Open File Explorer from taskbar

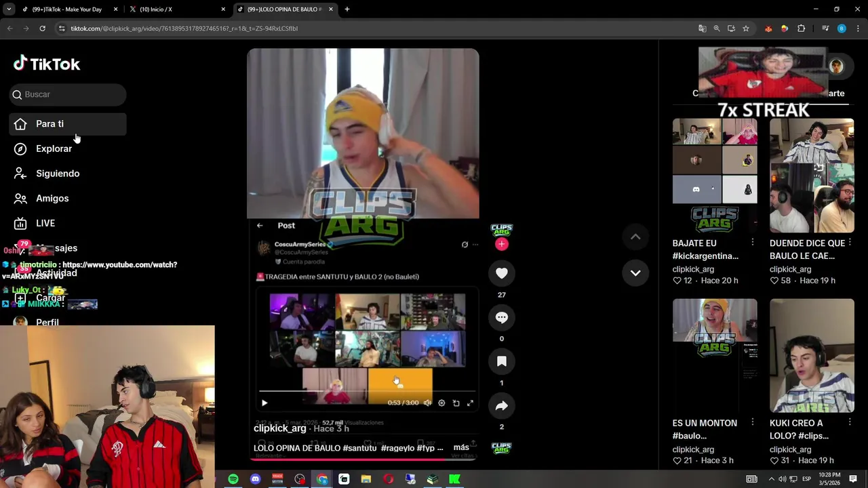[366, 479]
